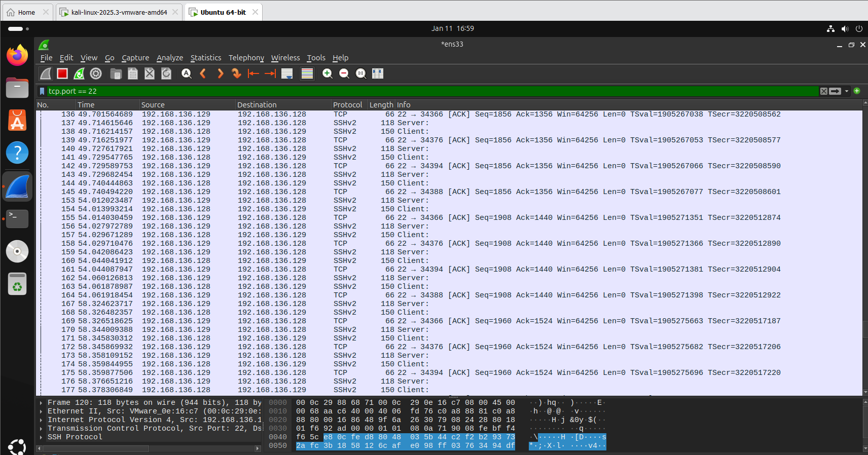
Task: Zoom in the main window text
Action: coord(328,74)
